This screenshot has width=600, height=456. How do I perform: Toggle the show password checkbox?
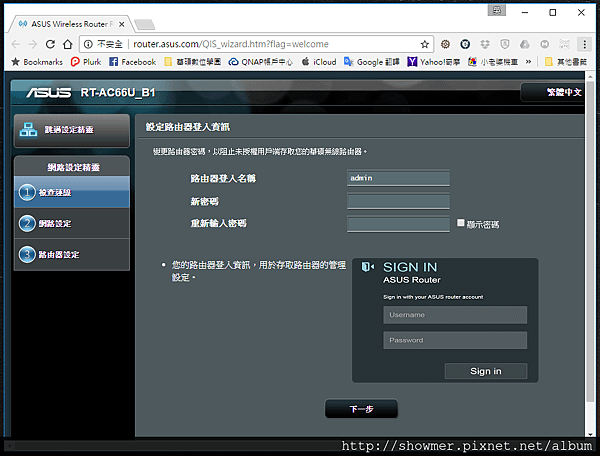click(x=461, y=223)
